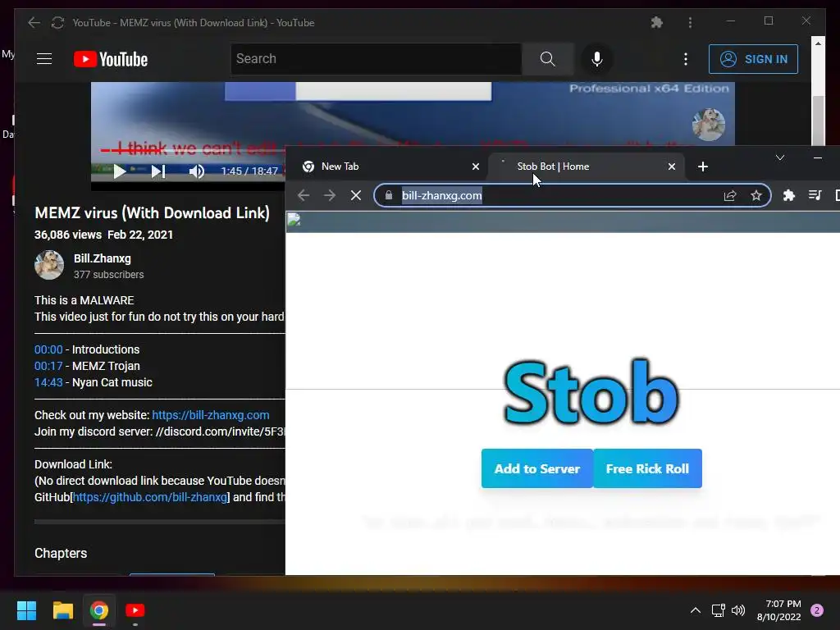Jump to 14:43 Nyan Cat music timestamp
840x630 pixels.
coord(48,382)
